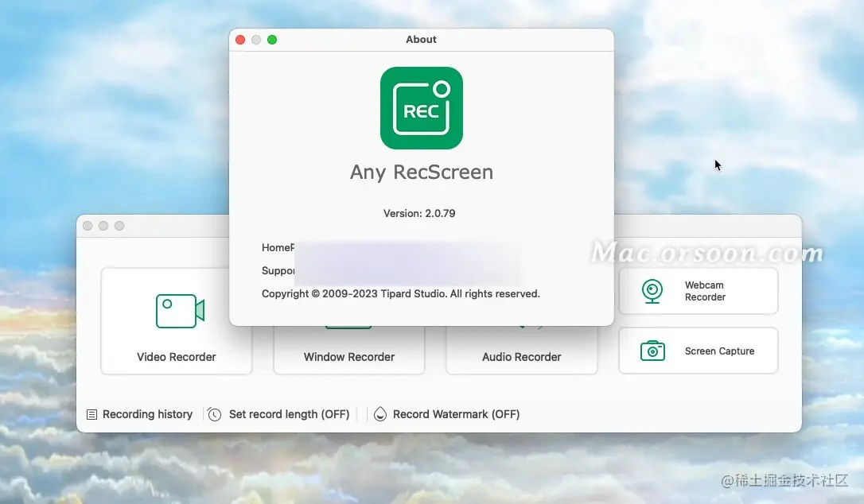Click the About window title
Screen dimensions: 864x504
(421, 39)
